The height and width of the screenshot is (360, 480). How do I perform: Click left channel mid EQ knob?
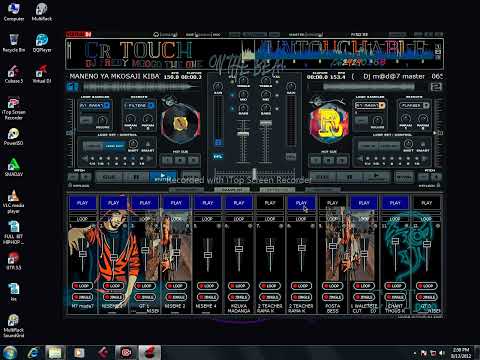(243, 95)
